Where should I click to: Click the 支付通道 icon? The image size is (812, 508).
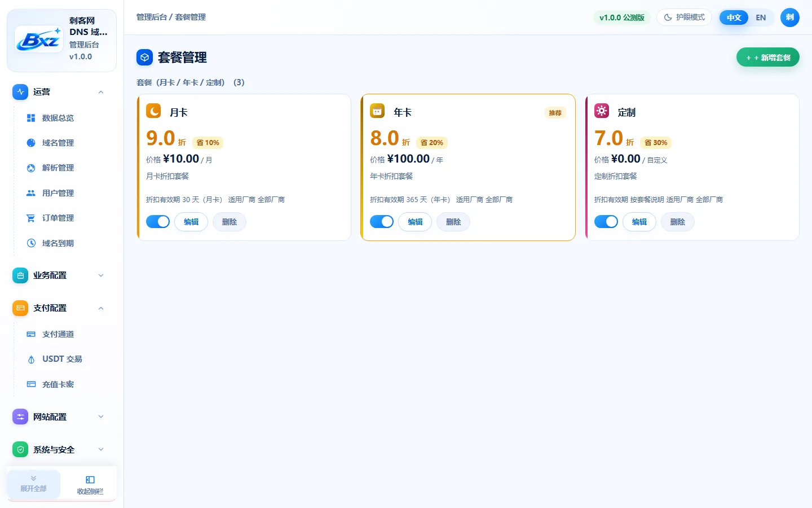click(31, 334)
